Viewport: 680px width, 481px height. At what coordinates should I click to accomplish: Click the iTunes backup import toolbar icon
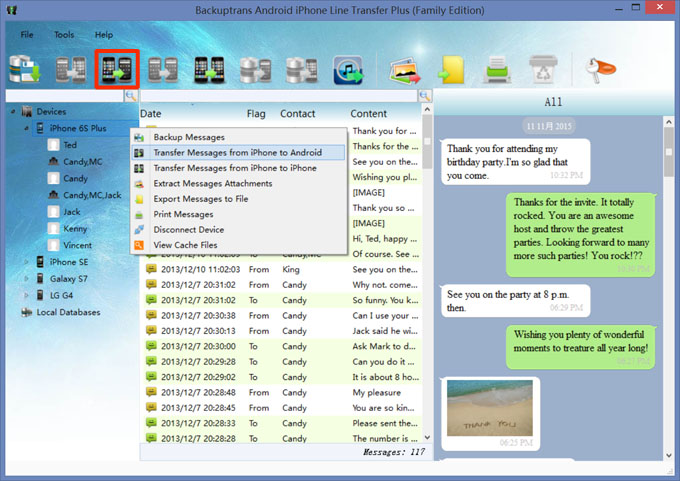348,69
